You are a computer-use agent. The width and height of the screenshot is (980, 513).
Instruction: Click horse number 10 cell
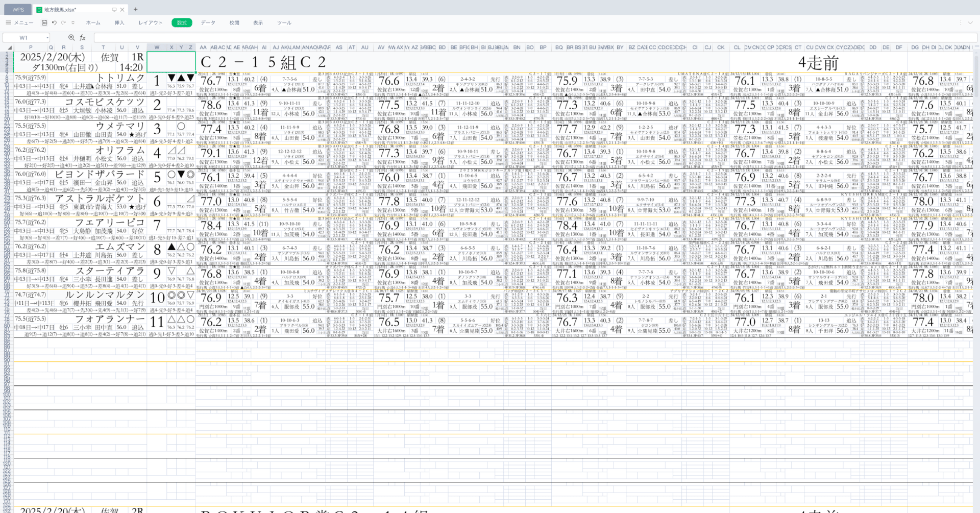point(157,298)
